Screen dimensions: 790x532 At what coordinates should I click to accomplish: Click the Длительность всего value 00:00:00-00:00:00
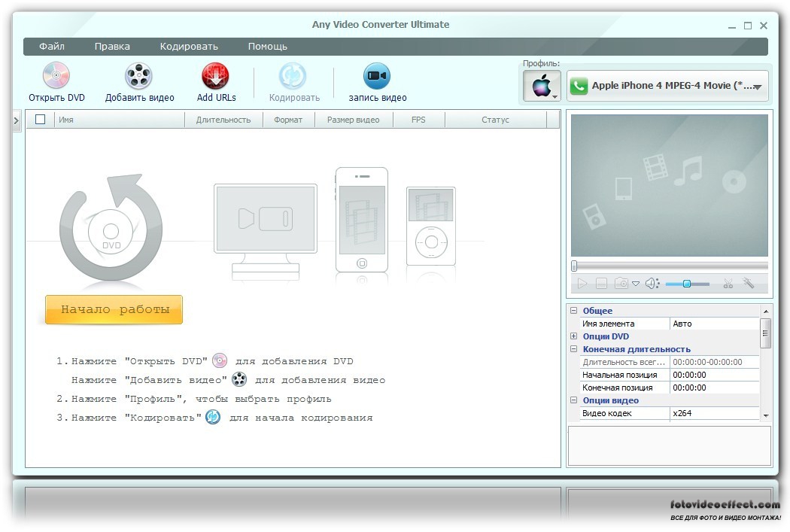coord(715,362)
